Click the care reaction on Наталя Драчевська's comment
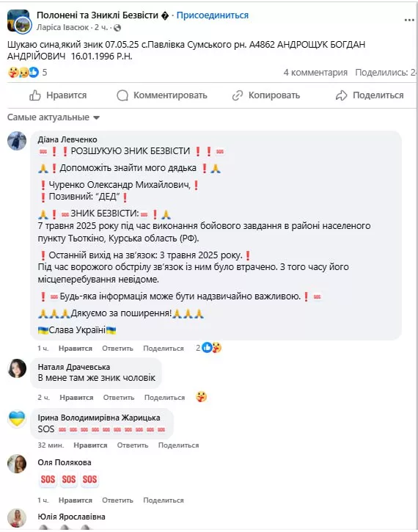418x532 pixels. (202, 397)
